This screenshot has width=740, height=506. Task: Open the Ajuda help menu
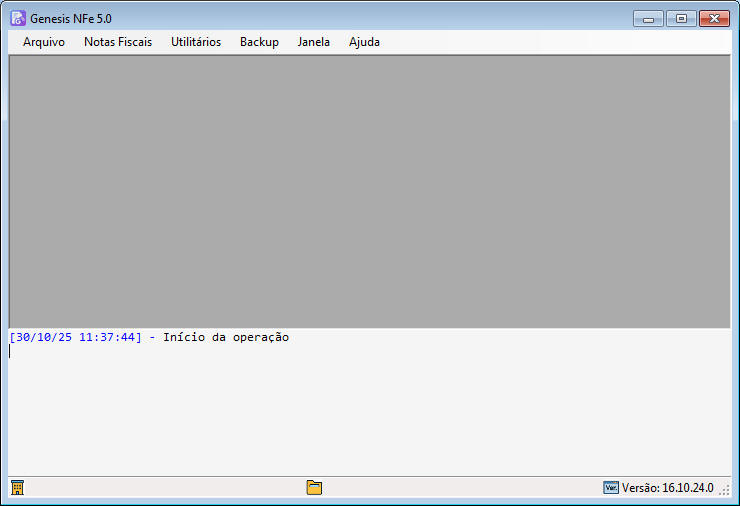tap(364, 42)
